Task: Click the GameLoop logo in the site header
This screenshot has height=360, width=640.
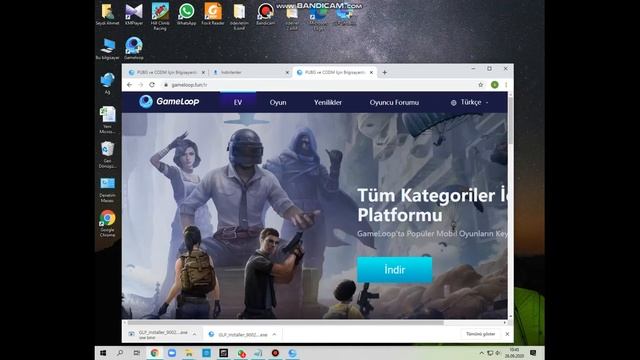Action: click(x=169, y=101)
